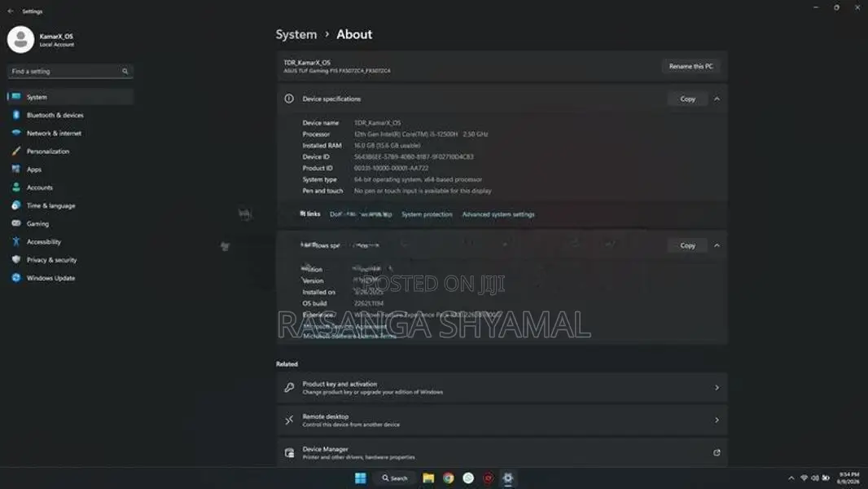Go to Windows Update
This screenshot has height=489, width=868.
point(70,278)
